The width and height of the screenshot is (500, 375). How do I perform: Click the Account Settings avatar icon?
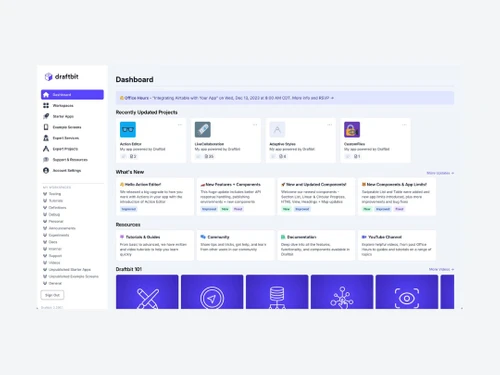tap(46, 170)
